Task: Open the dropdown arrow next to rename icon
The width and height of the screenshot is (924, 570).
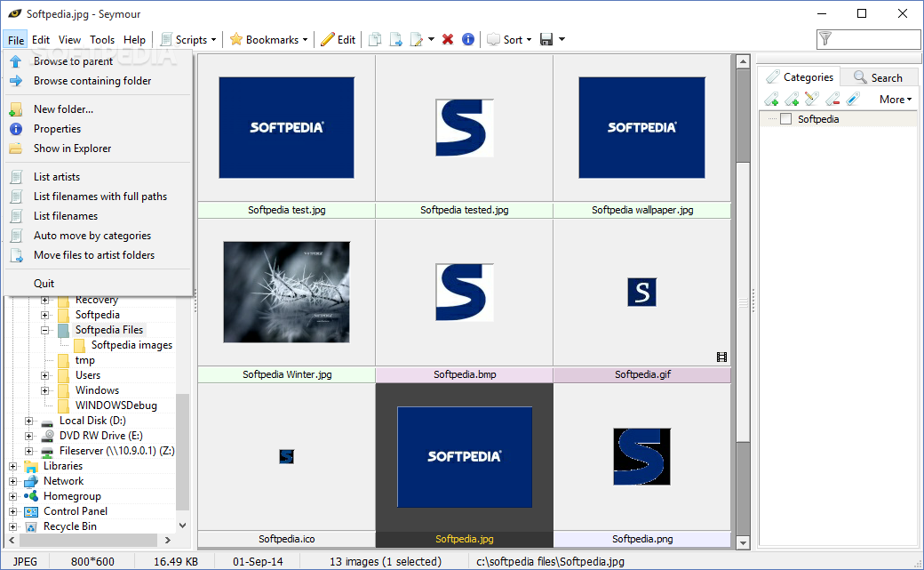Action: click(x=432, y=39)
